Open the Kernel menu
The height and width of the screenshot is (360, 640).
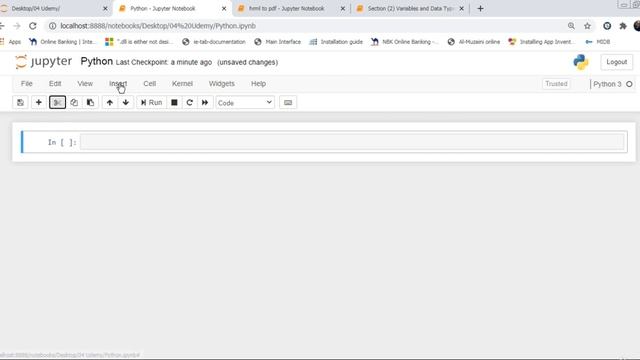point(182,84)
